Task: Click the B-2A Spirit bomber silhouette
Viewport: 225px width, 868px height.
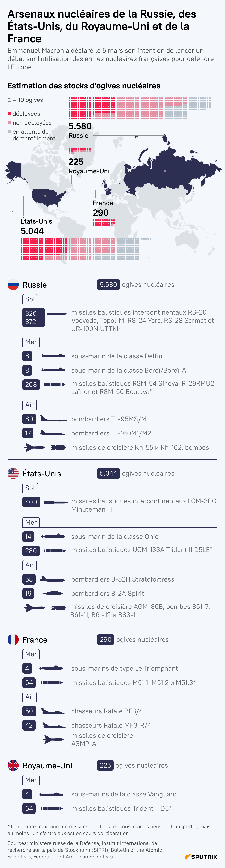Action: 52,593
